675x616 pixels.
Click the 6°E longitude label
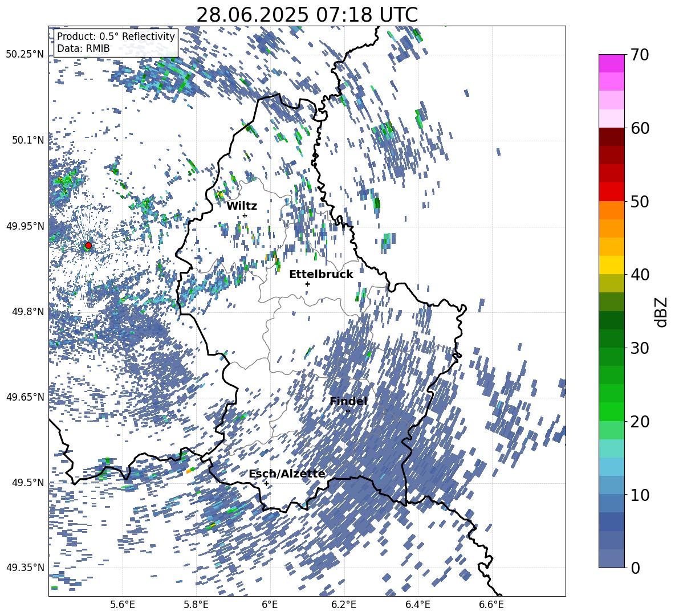tap(270, 605)
